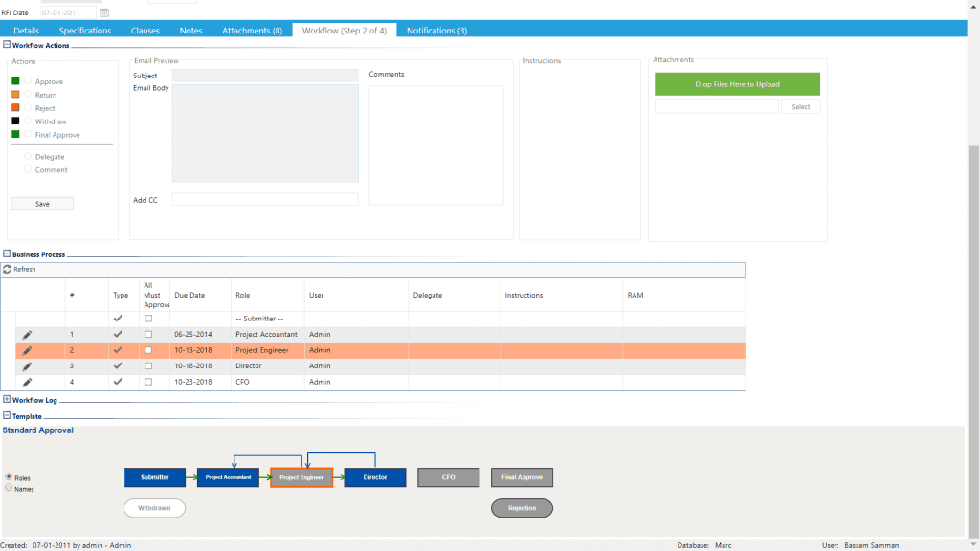Click the Save button
Viewport: 980px width, 551px height.
pos(42,204)
